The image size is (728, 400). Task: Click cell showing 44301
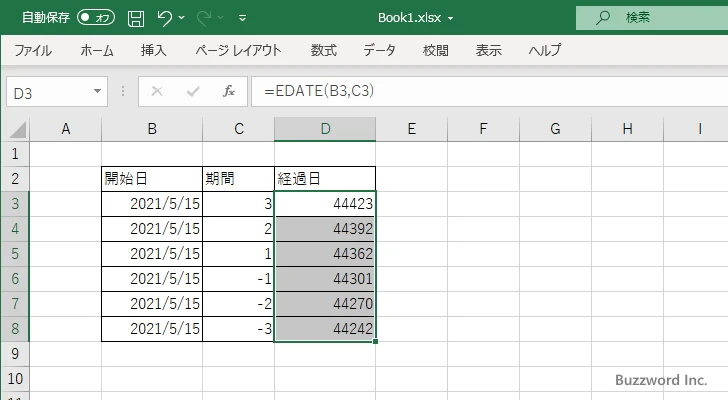[x=325, y=279]
